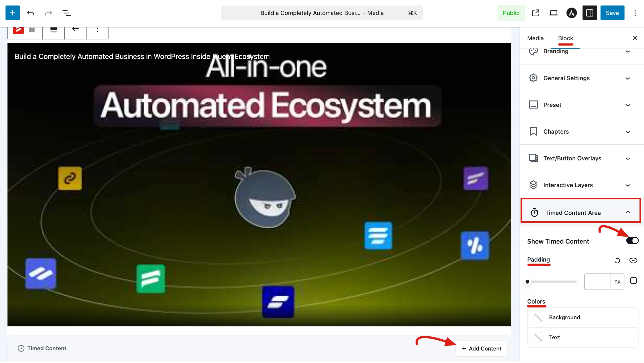644x363 pixels.
Task: Close the settings sidebar
Action: pos(635,38)
